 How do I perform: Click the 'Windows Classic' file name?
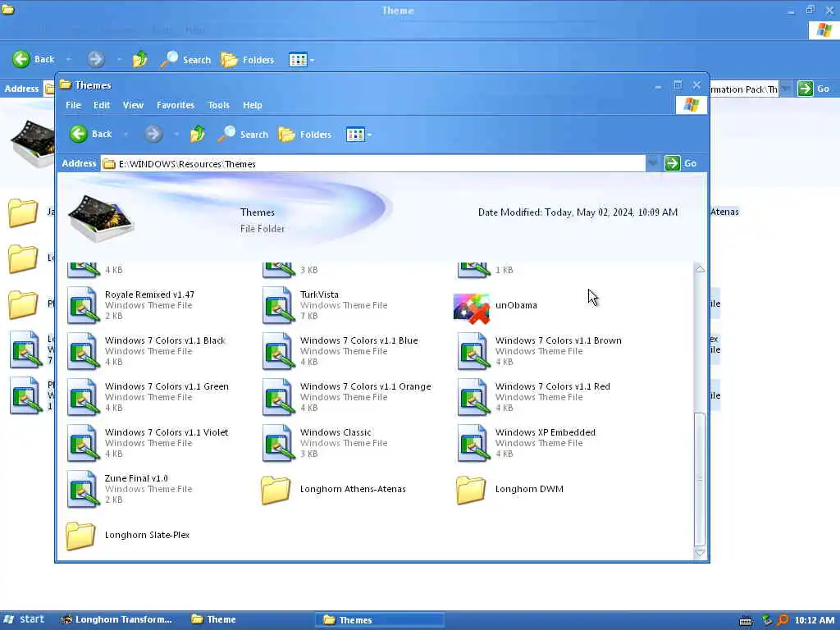(x=336, y=432)
